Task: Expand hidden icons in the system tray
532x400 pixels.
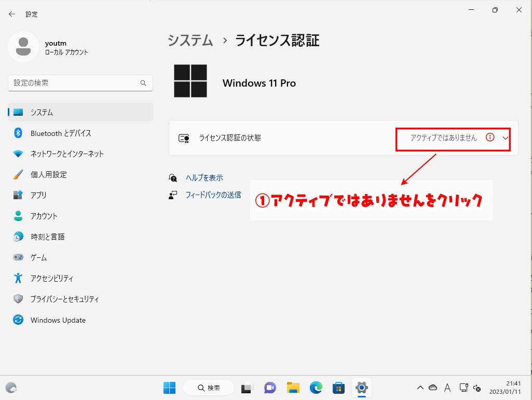Action: click(420, 388)
